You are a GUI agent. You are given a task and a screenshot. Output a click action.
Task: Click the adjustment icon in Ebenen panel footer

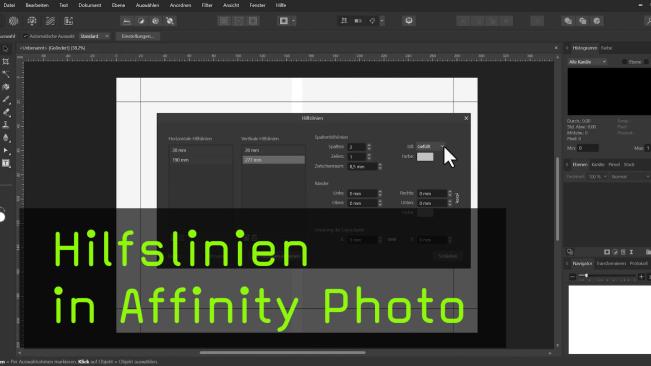point(615,252)
